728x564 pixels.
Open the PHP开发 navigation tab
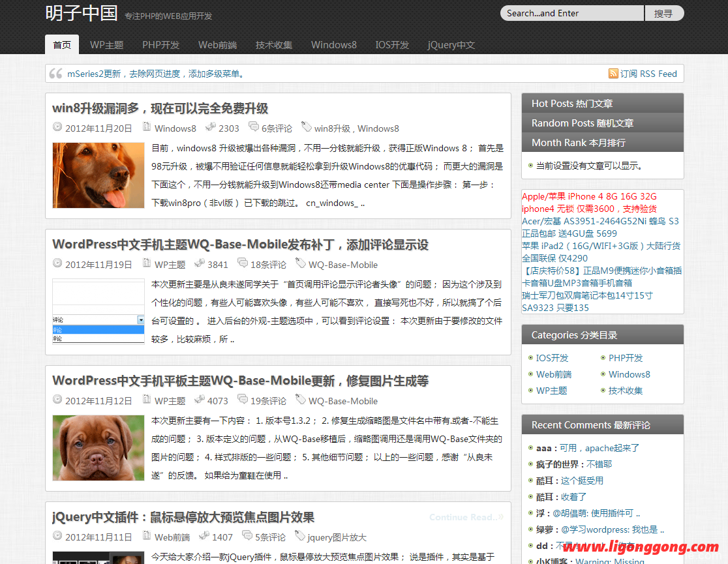pos(160,44)
